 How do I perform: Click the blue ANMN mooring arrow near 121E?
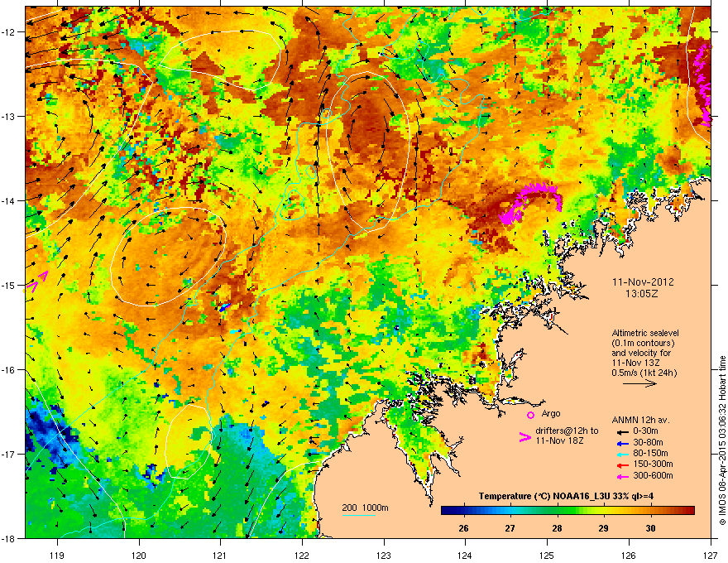224,307
